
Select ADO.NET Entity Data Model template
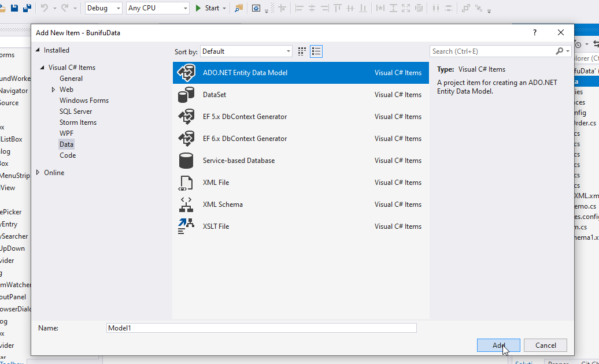pyautogui.click(x=301, y=72)
